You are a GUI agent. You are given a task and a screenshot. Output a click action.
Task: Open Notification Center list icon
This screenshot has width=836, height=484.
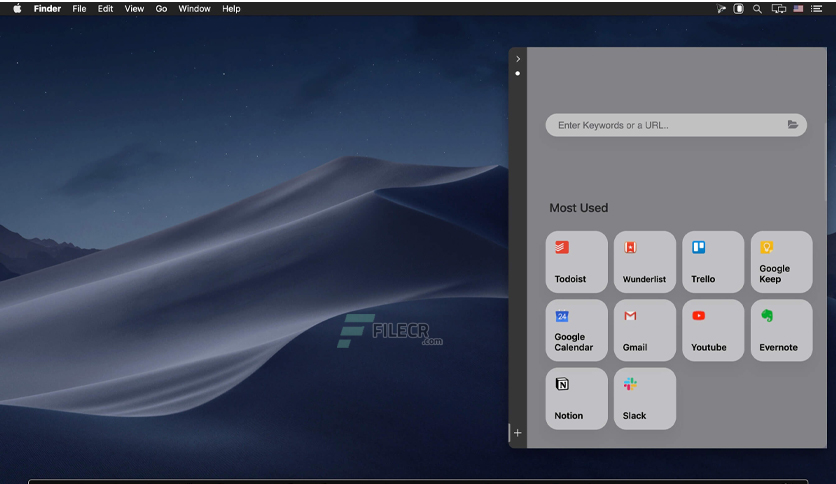(x=816, y=9)
